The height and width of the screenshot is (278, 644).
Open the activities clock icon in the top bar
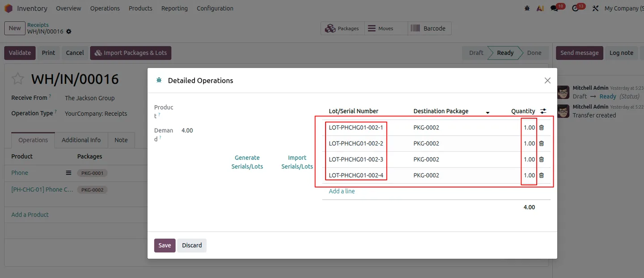tap(576, 8)
